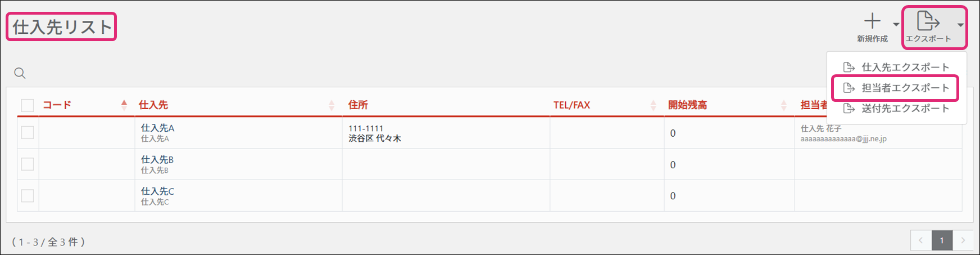Select the checkbox for 仕入先B row
This screenshot has height=255, width=980.
coord(28,164)
